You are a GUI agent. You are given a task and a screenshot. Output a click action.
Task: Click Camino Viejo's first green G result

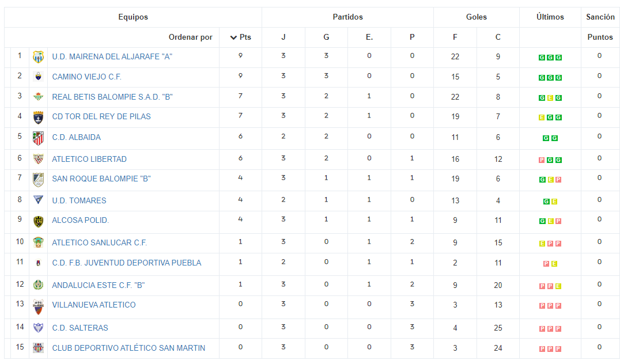click(542, 78)
